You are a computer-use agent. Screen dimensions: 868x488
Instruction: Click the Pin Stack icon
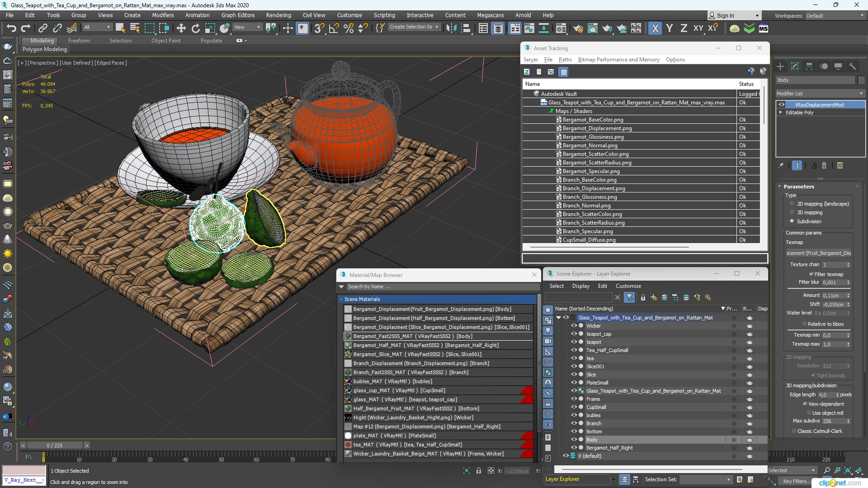[781, 166]
